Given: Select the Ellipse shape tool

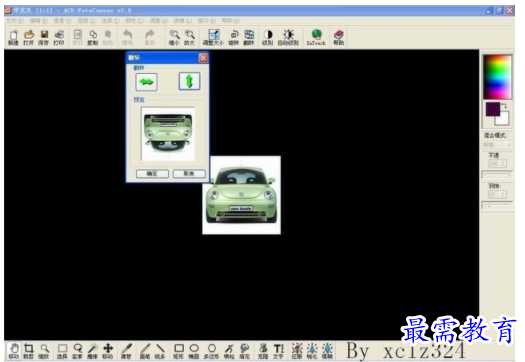Looking at the screenshot, I should pos(194,351).
